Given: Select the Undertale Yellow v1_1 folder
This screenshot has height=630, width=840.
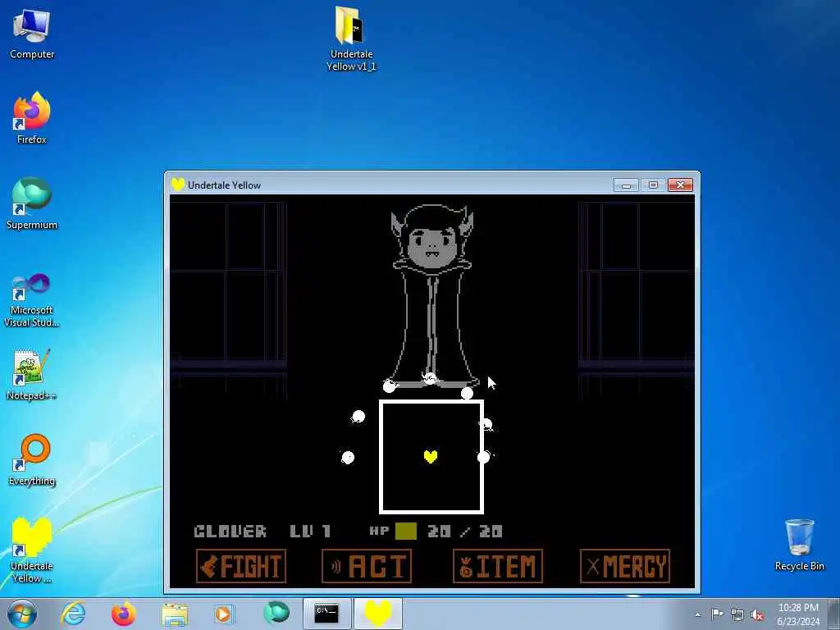Looking at the screenshot, I should click(351, 38).
